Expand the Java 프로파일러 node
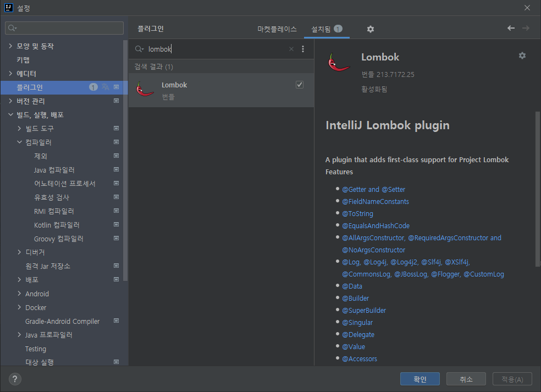The image size is (541, 392). (x=19, y=335)
